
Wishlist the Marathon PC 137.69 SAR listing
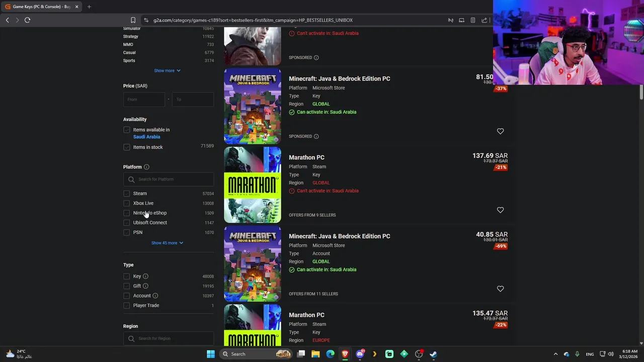click(x=500, y=210)
